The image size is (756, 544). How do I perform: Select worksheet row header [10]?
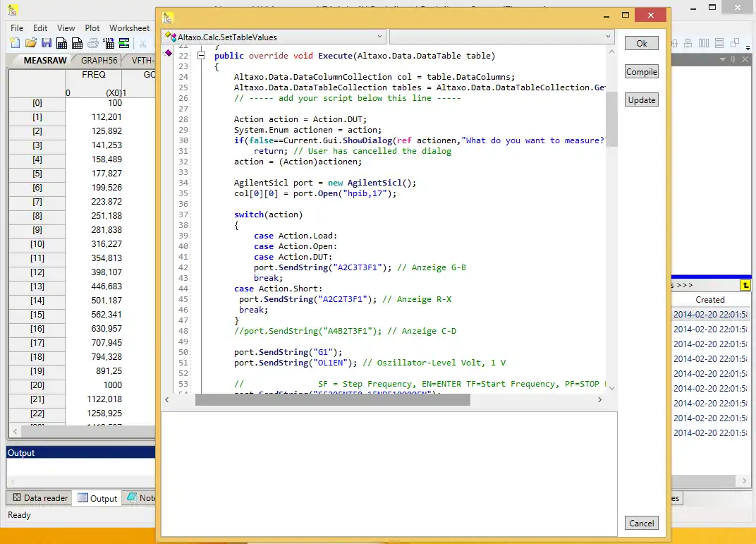click(37, 244)
